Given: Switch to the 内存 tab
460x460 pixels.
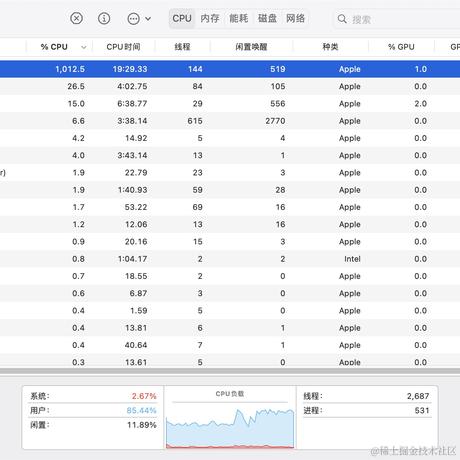Looking at the screenshot, I should [x=210, y=18].
